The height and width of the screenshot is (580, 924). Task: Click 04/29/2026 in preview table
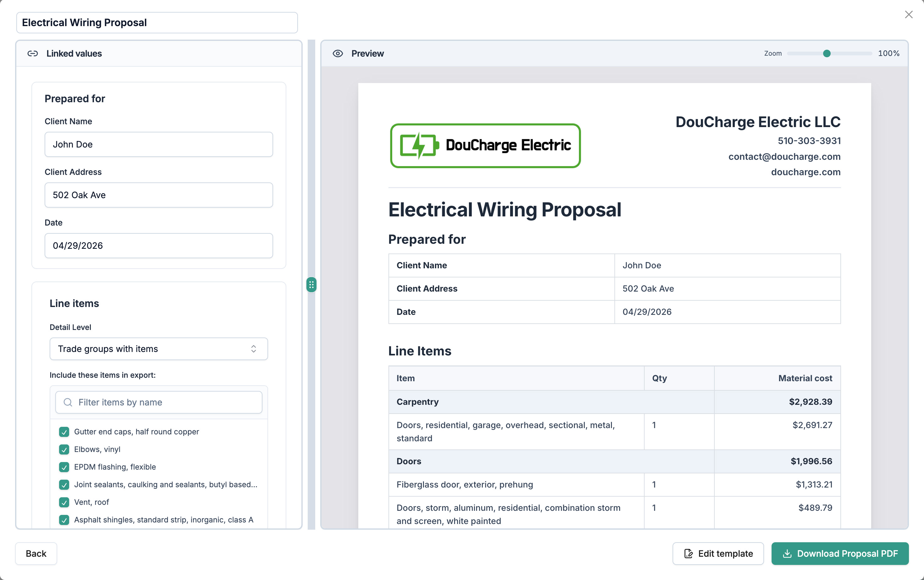[647, 312]
